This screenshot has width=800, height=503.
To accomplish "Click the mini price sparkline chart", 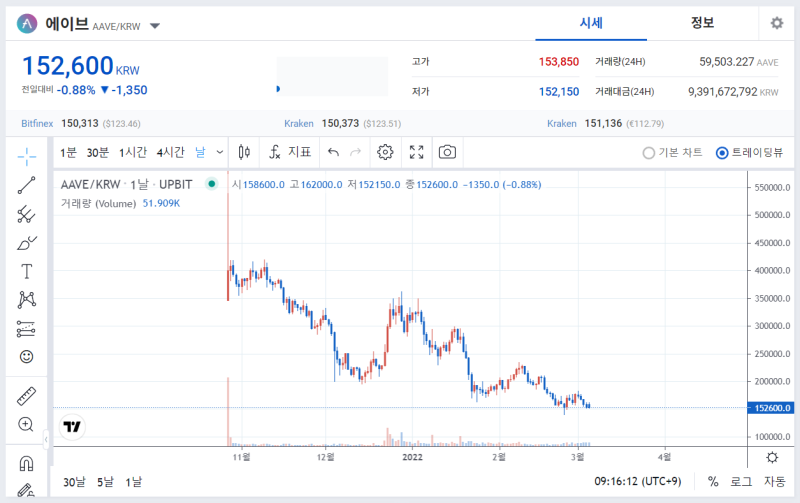I will [x=332, y=76].
